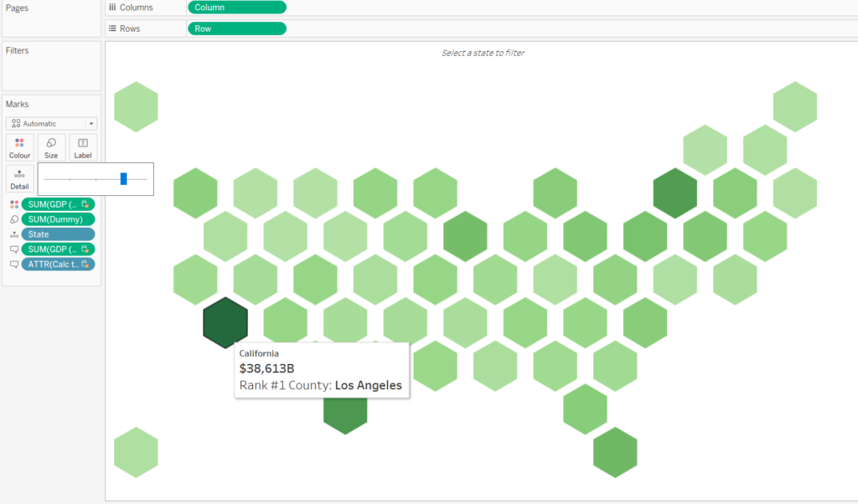
Task: Click the dropdown arrow of Automatic selector
Action: click(x=91, y=124)
